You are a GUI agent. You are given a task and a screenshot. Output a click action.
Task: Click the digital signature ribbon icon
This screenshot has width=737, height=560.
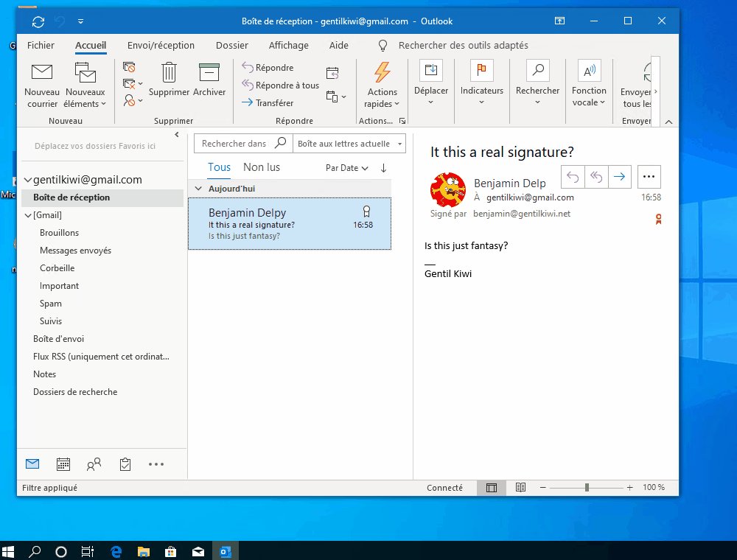(658, 219)
